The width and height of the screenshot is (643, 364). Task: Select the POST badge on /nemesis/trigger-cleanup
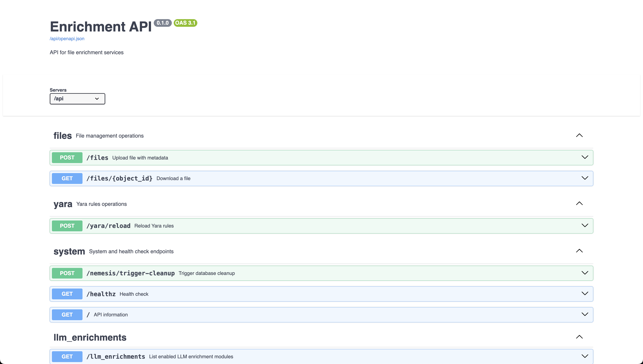pos(67,273)
